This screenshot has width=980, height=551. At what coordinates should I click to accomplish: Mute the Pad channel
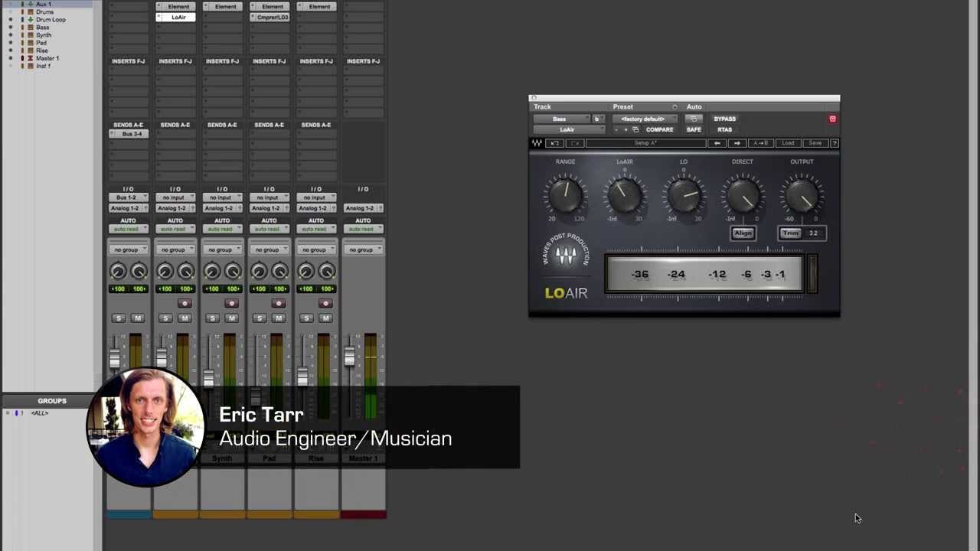[278, 318]
